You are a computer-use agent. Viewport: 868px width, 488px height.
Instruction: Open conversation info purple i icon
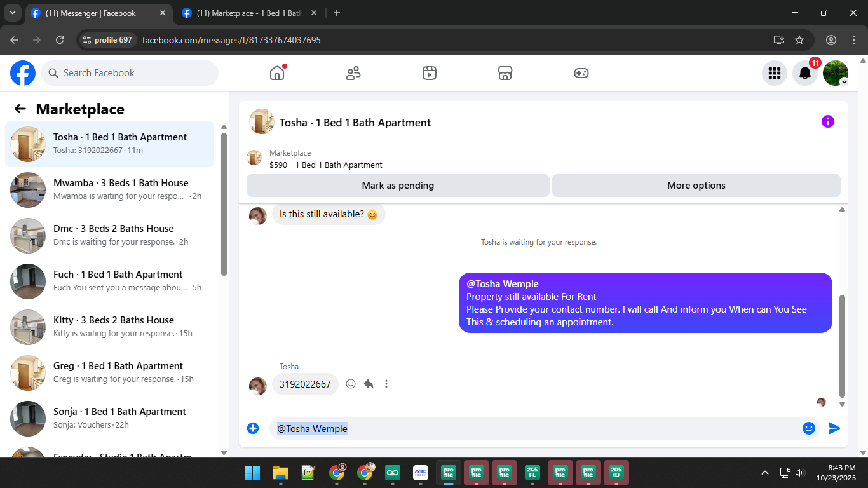click(x=828, y=121)
